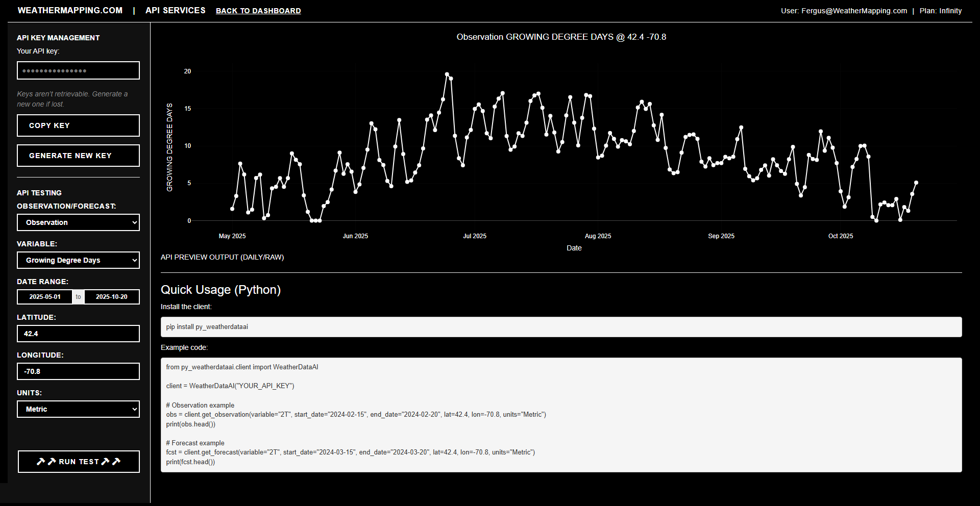Click the masked API key field

tap(78, 70)
